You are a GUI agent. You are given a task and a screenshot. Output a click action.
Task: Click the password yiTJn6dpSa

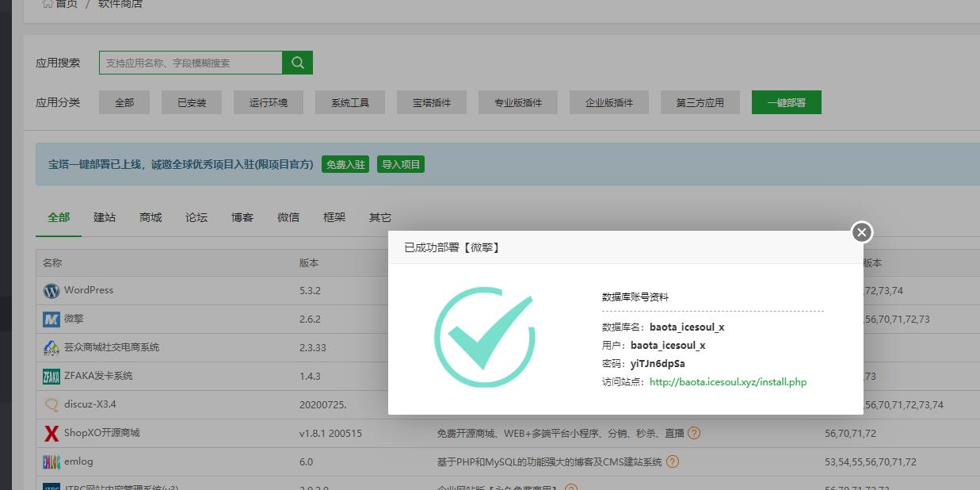[x=658, y=364]
